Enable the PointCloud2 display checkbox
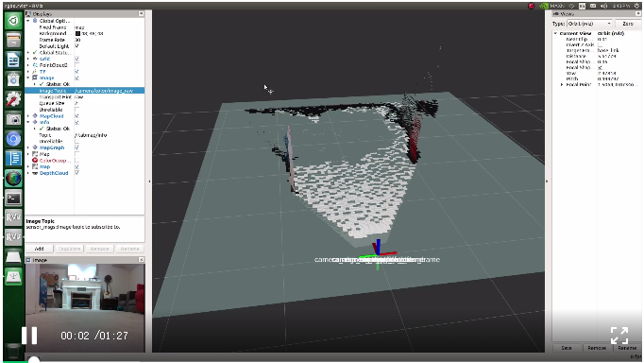The image size is (644, 363). coord(76,65)
